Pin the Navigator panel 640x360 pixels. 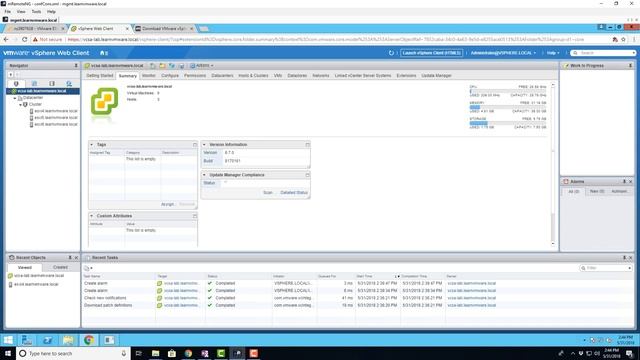76,66
